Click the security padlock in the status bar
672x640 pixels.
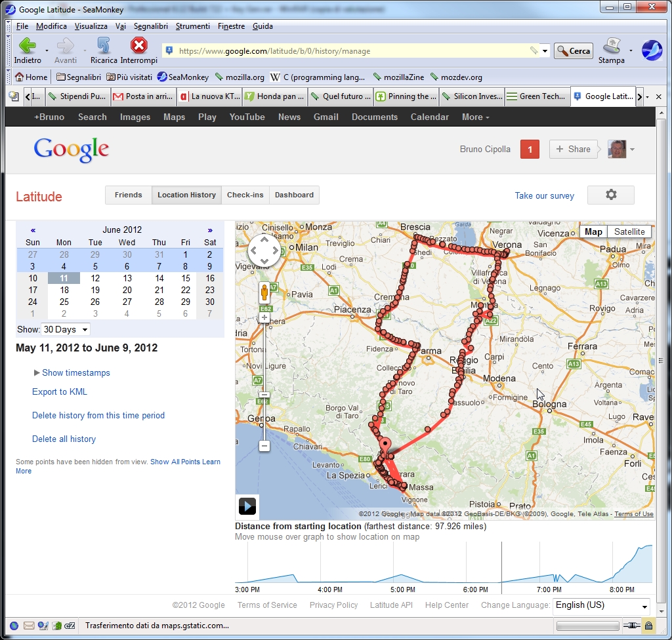648,626
